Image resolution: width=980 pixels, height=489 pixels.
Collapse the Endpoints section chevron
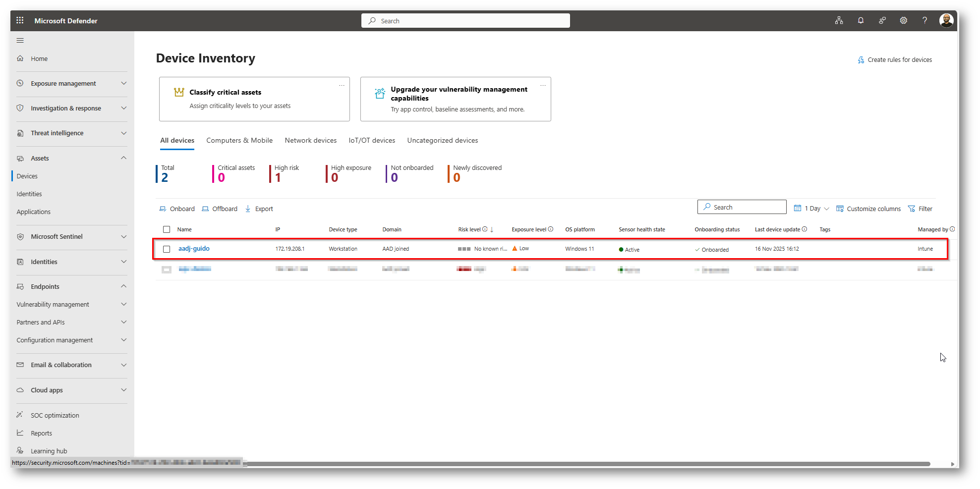click(124, 286)
